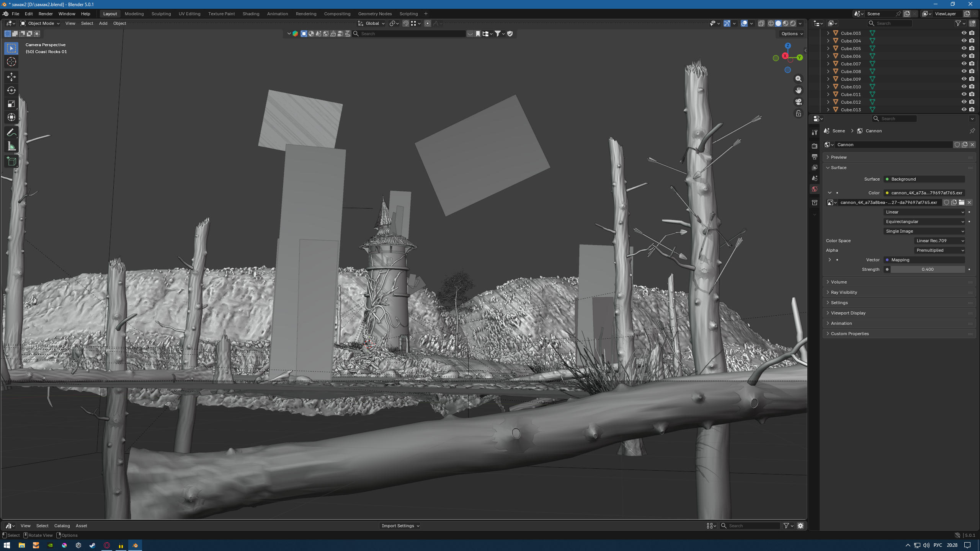Open the Options popover in the viewport header

791,34
